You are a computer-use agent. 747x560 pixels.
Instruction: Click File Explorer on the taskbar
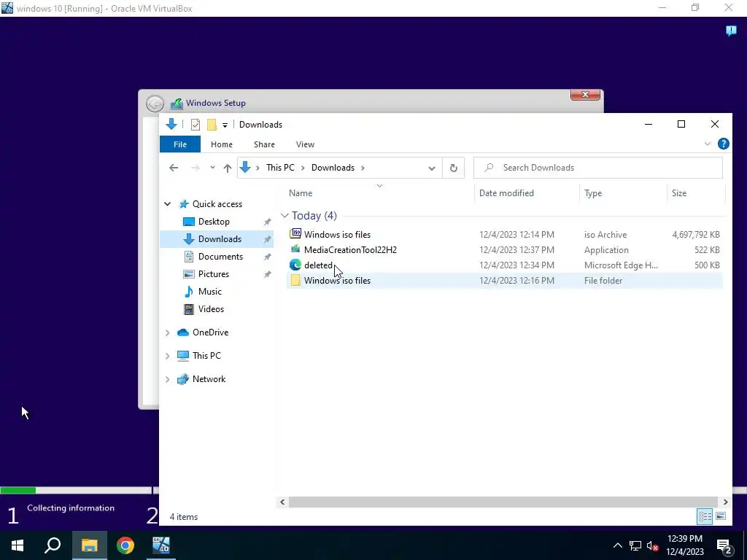(89, 545)
